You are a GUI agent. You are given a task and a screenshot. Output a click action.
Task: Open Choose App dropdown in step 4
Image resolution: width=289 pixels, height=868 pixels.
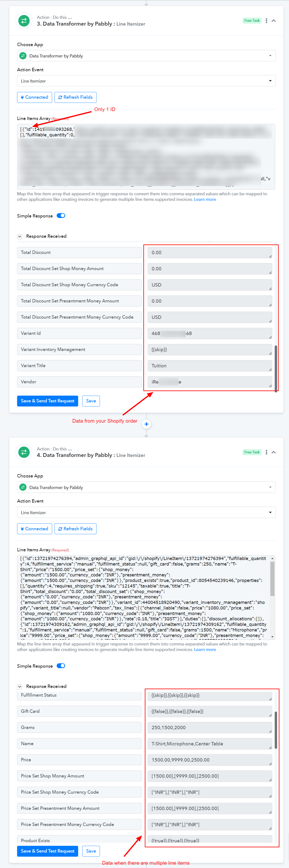pos(146,487)
